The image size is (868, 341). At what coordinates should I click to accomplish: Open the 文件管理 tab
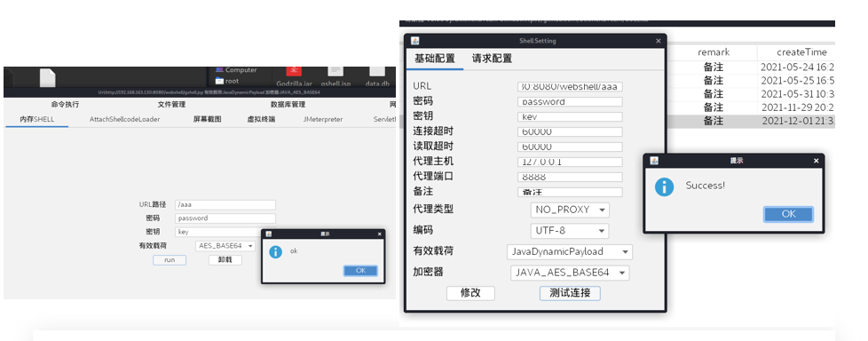coord(171,104)
